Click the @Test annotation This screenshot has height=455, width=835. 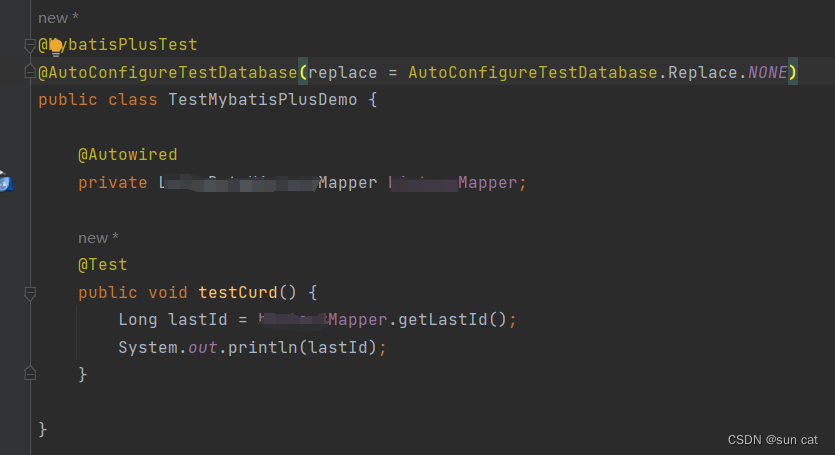[x=103, y=265]
